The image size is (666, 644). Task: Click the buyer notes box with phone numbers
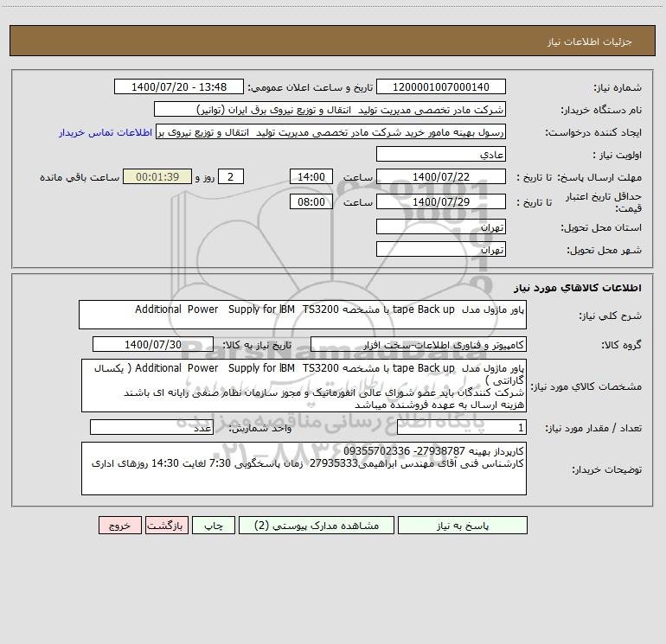[304, 469]
